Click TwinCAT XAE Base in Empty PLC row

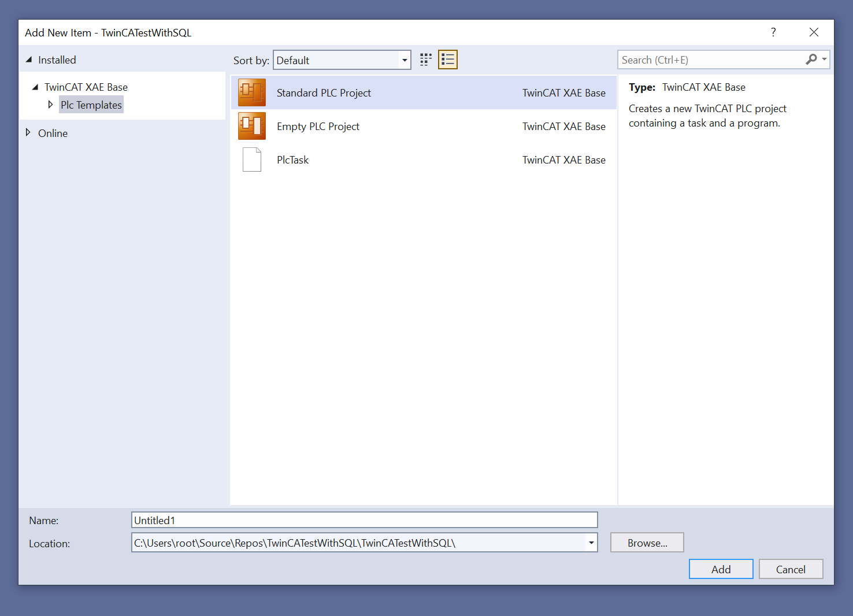click(564, 126)
